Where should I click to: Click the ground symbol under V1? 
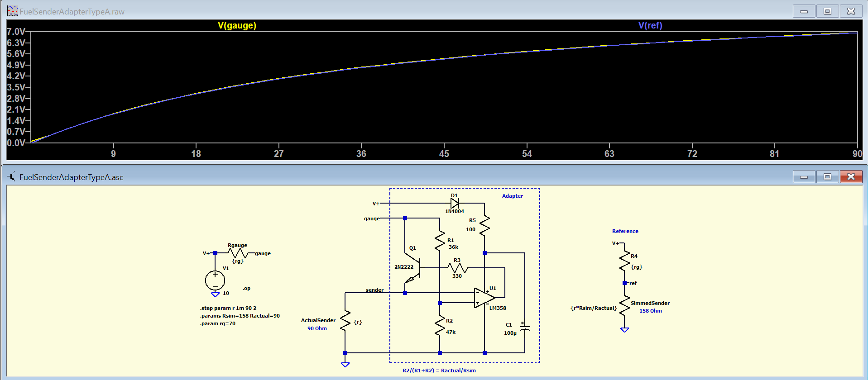tap(215, 294)
